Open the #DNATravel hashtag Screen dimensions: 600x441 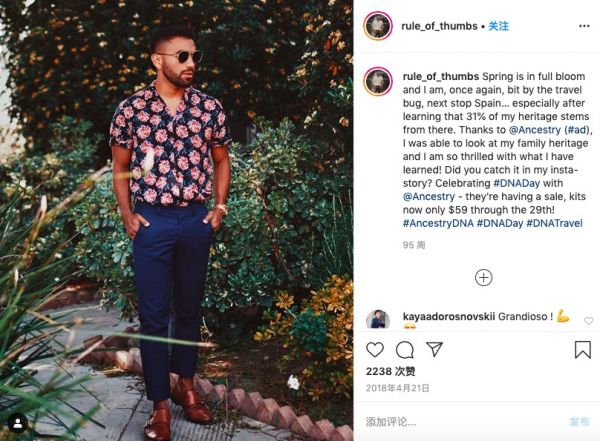[554, 223]
